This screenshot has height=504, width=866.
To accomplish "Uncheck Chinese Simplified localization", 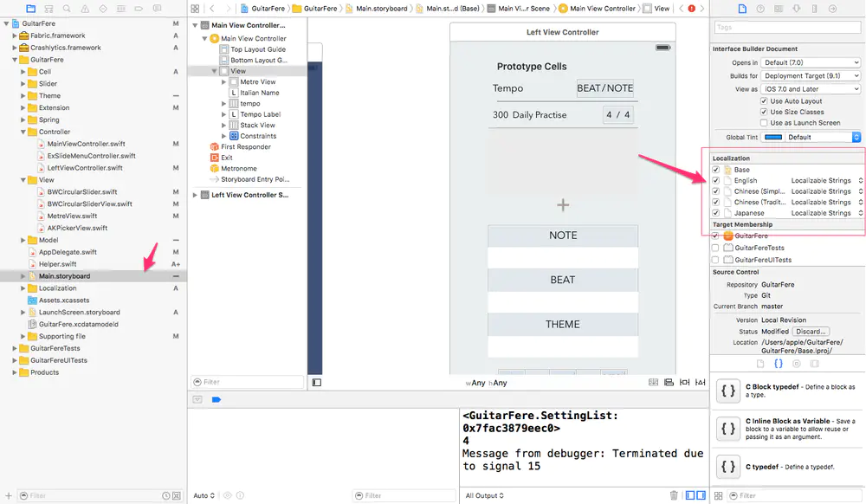I will pos(716,191).
